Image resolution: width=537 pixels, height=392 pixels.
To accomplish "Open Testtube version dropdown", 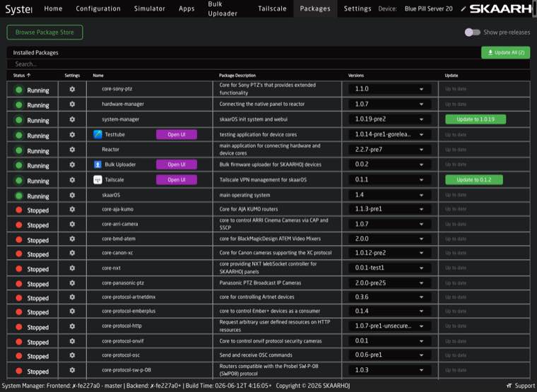I will (389, 134).
